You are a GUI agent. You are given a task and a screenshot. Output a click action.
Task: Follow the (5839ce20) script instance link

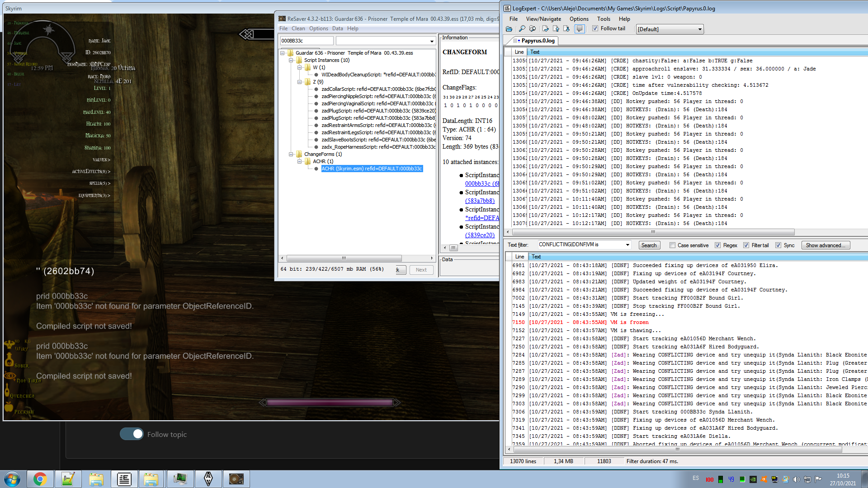click(x=480, y=235)
